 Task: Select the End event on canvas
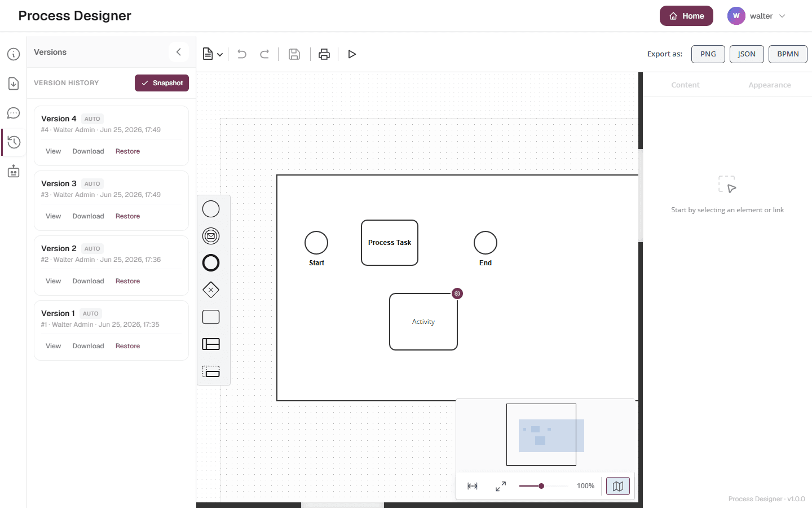[486, 243]
